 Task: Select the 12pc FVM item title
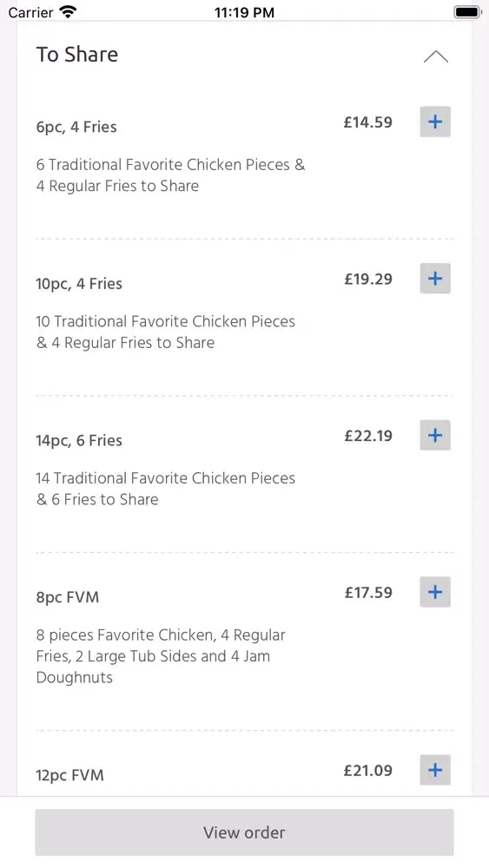[69, 775]
